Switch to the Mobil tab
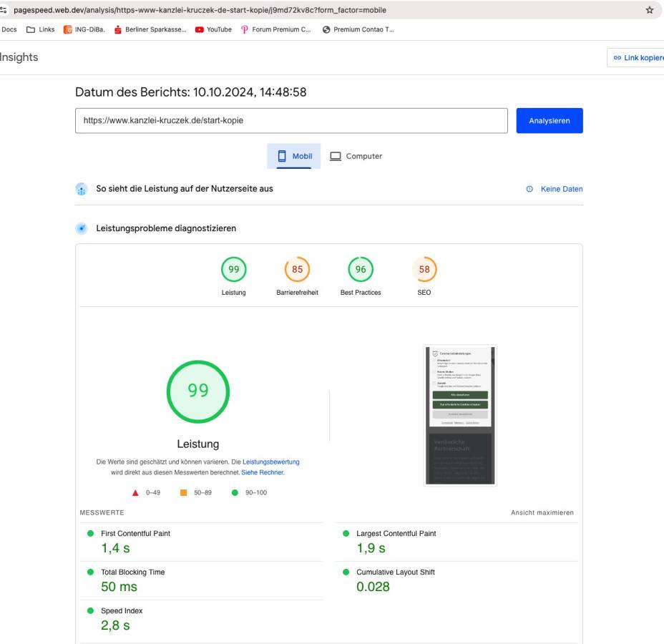 click(x=294, y=156)
